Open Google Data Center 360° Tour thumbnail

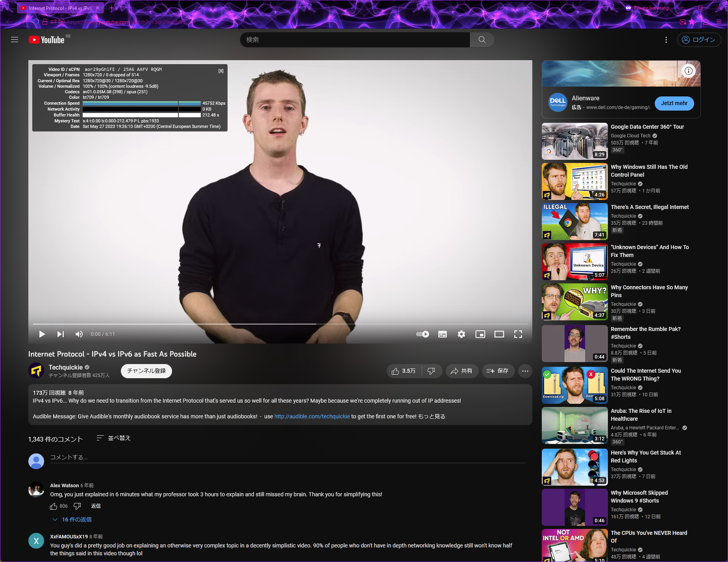click(575, 141)
